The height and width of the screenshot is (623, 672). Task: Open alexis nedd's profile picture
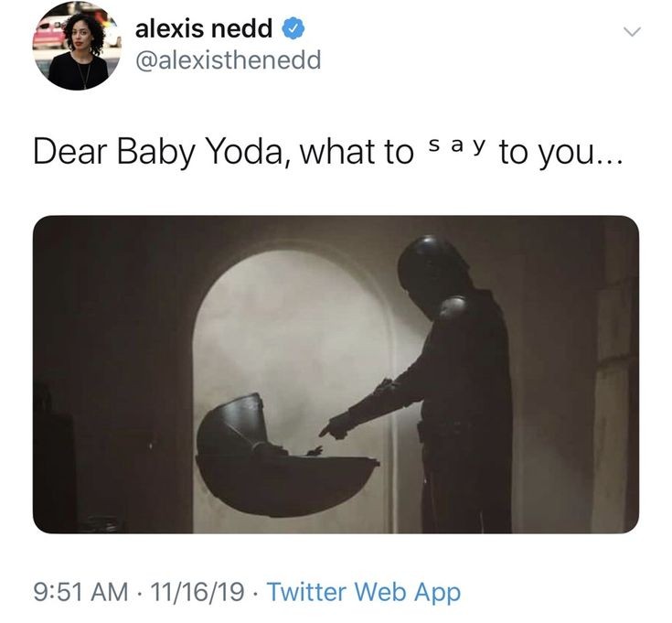76,47
